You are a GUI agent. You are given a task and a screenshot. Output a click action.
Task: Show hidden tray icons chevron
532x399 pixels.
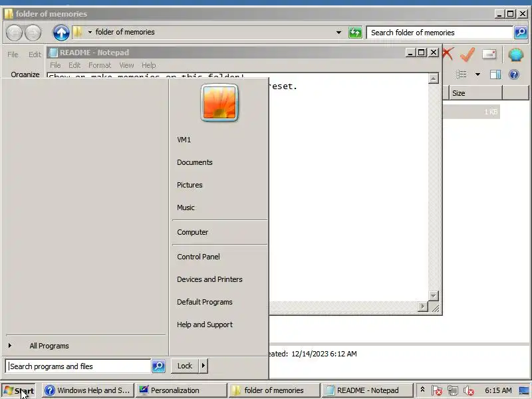[x=422, y=390]
